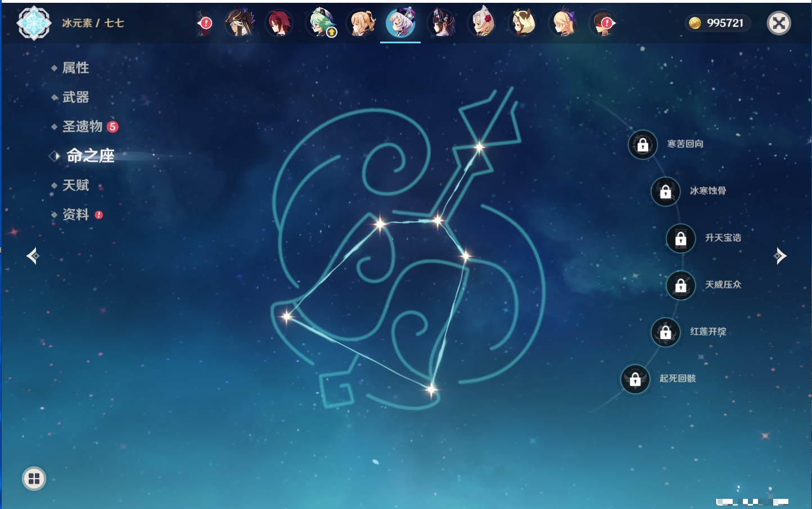Viewport: 812px width, 509px height.
Task: Open the round four-square grid menu button
Action: pyautogui.click(x=34, y=479)
